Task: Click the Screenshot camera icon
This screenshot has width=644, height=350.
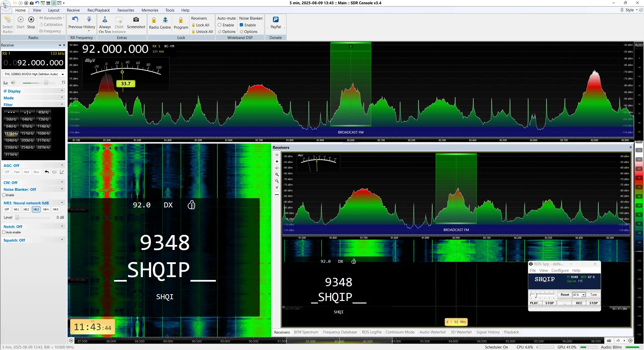Action: pos(136,20)
